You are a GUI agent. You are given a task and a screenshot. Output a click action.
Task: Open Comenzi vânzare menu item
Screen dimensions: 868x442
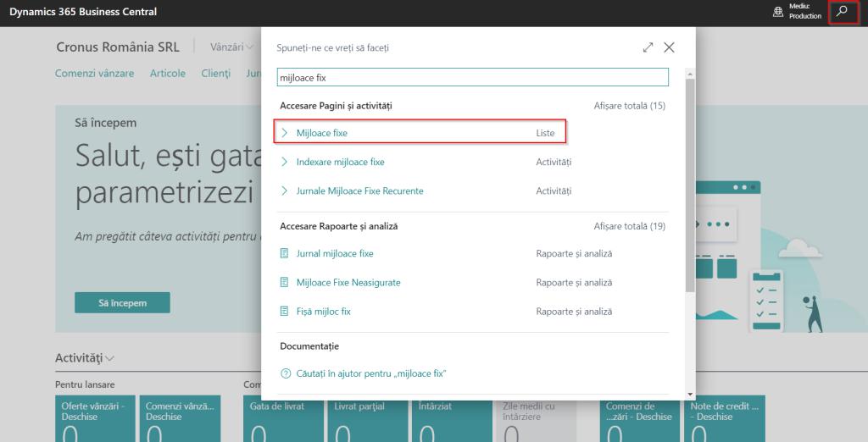coord(94,74)
